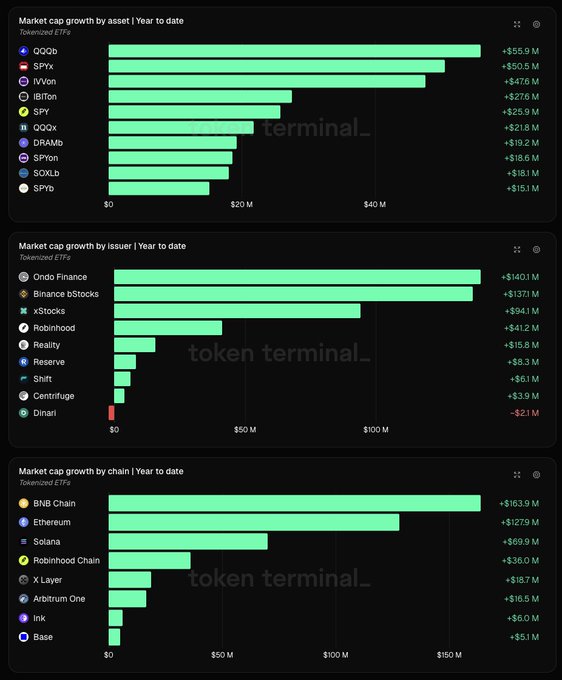Screen dimensions: 562x680
Task: Click the IVVon asset icon
Action: (x=24, y=82)
